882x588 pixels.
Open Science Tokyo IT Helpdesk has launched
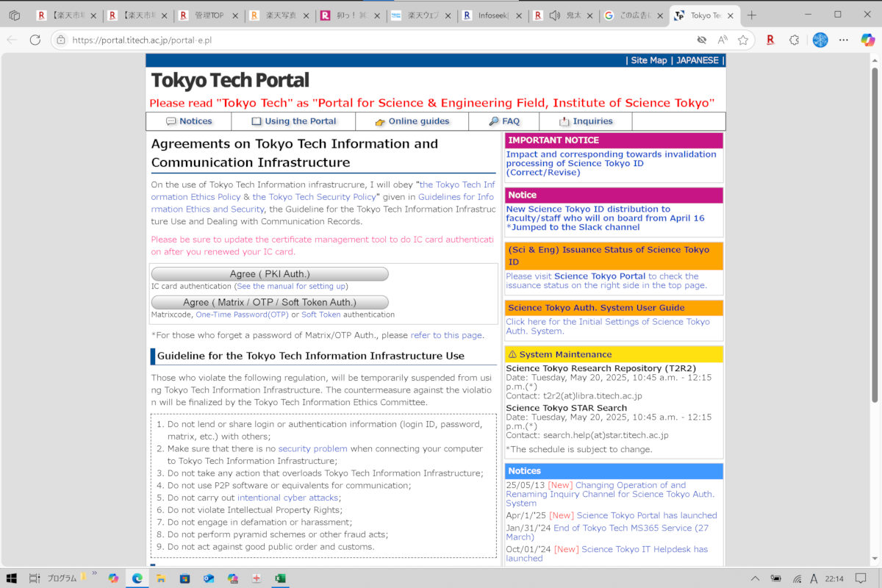click(x=606, y=553)
